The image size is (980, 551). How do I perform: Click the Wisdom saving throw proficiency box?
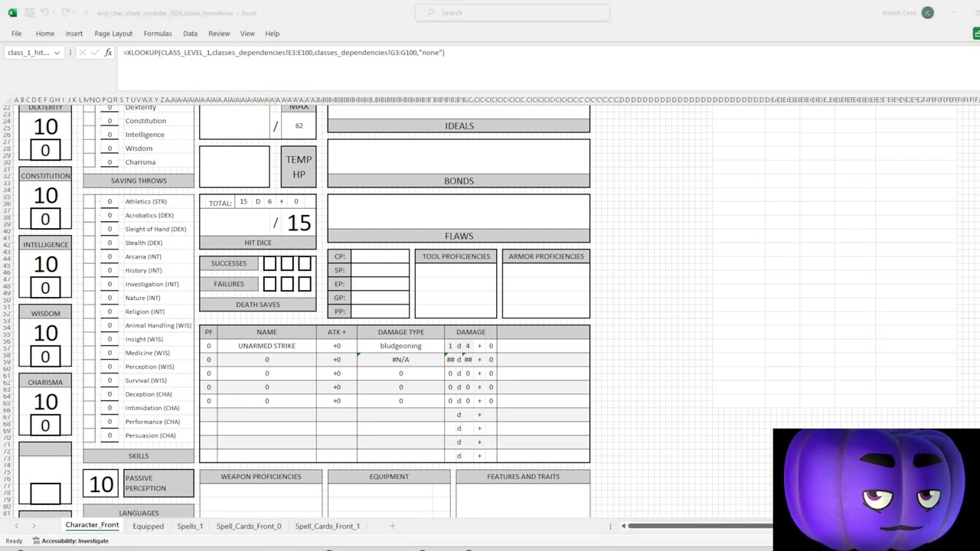click(90, 148)
